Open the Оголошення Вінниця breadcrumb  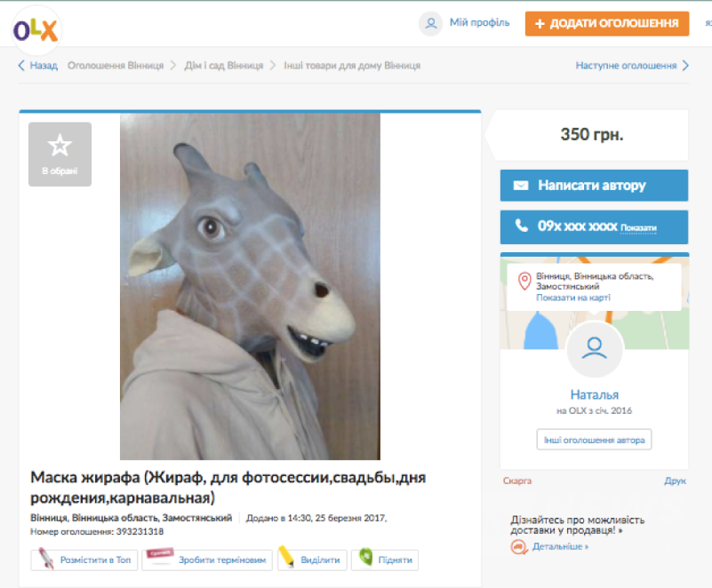(116, 66)
